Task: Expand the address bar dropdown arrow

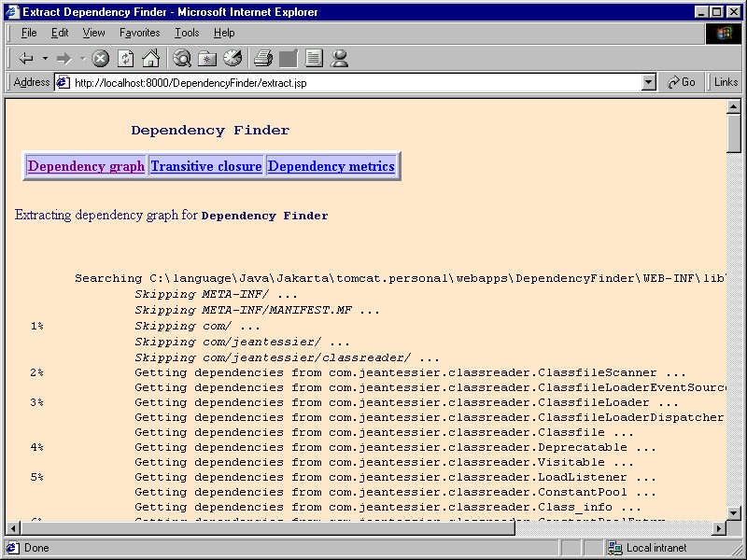Action: coord(648,83)
